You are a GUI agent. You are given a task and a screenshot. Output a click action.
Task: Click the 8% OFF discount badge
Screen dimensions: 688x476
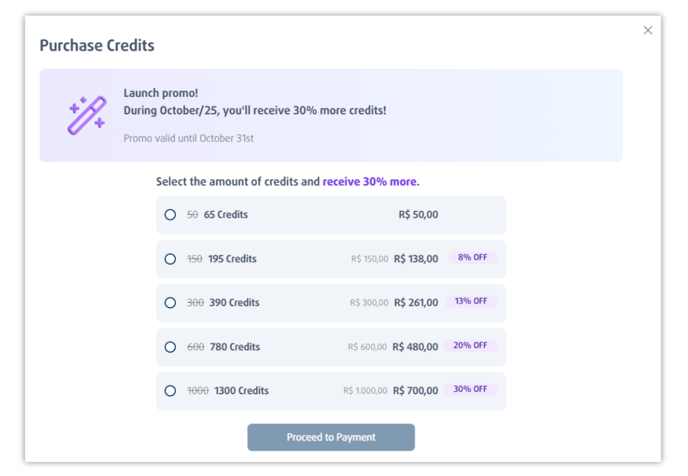[472, 258]
